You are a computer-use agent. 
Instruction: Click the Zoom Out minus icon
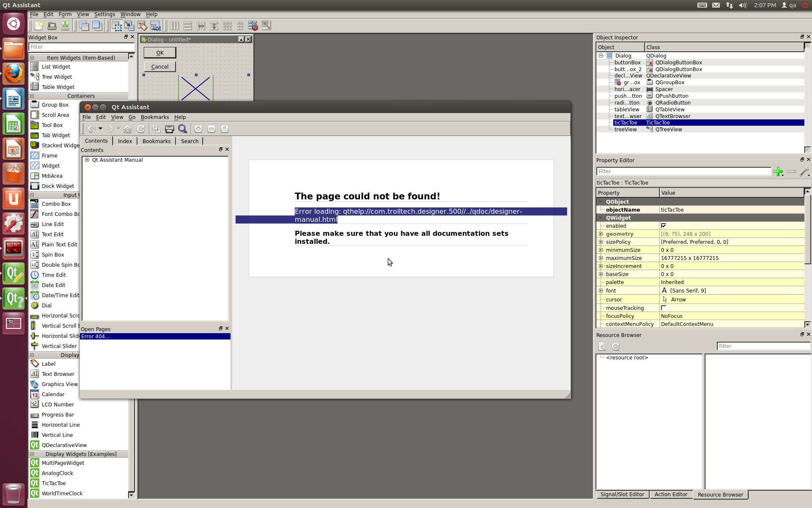(x=211, y=129)
